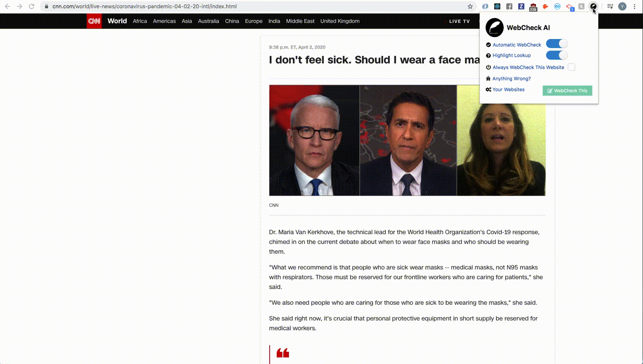Click the Facebook extension icon
Screen dimensions: 643x364
click(x=509, y=6)
